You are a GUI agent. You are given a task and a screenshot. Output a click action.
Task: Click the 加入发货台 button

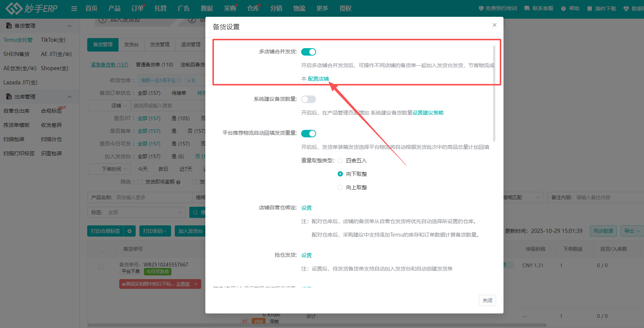point(190,231)
